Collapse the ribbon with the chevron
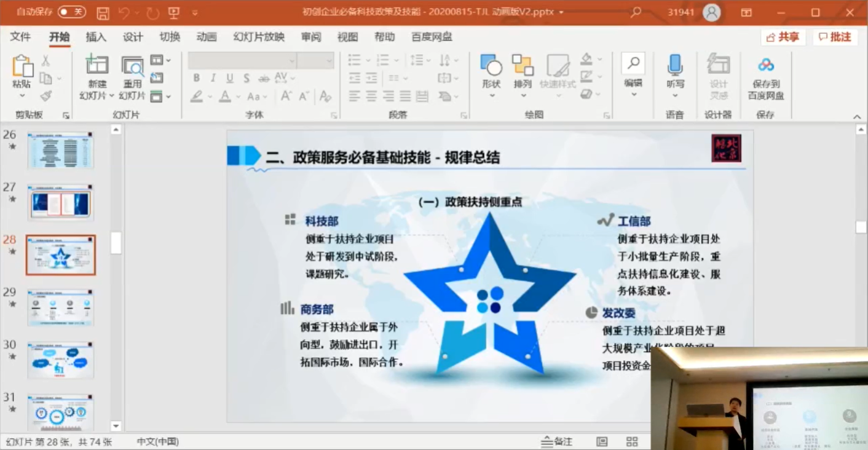The width and height of the screenshot is (868, 450). click(x=857, y=116)
